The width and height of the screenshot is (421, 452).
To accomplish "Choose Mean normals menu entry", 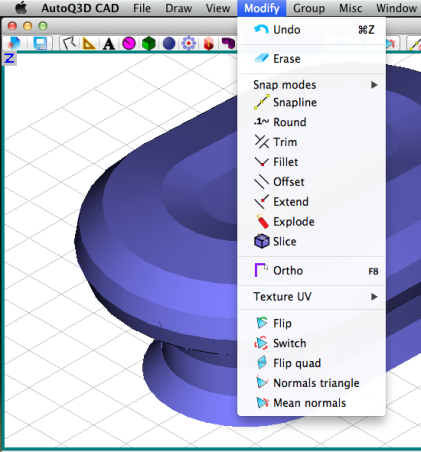I will 311,403.
